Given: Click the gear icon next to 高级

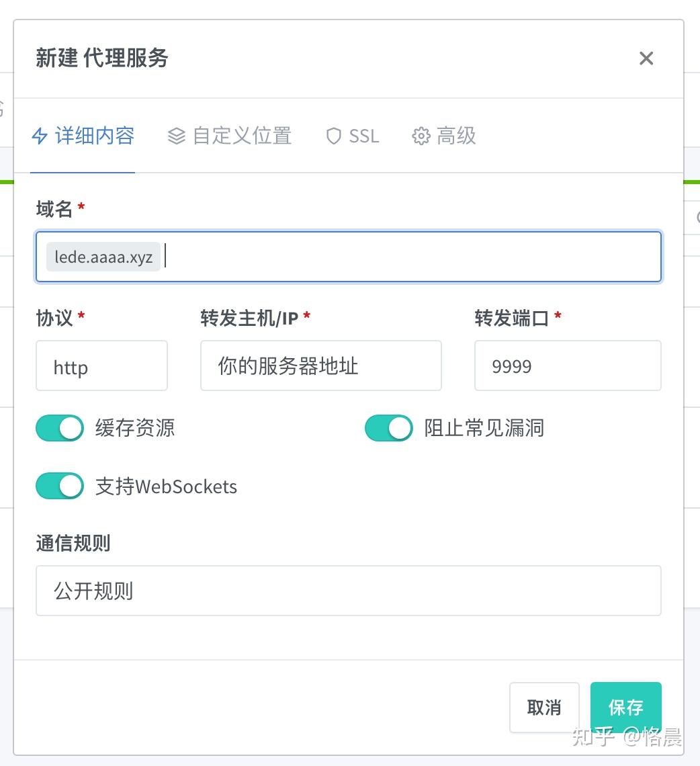Looking at the screenshot, I should click(421, 136).
